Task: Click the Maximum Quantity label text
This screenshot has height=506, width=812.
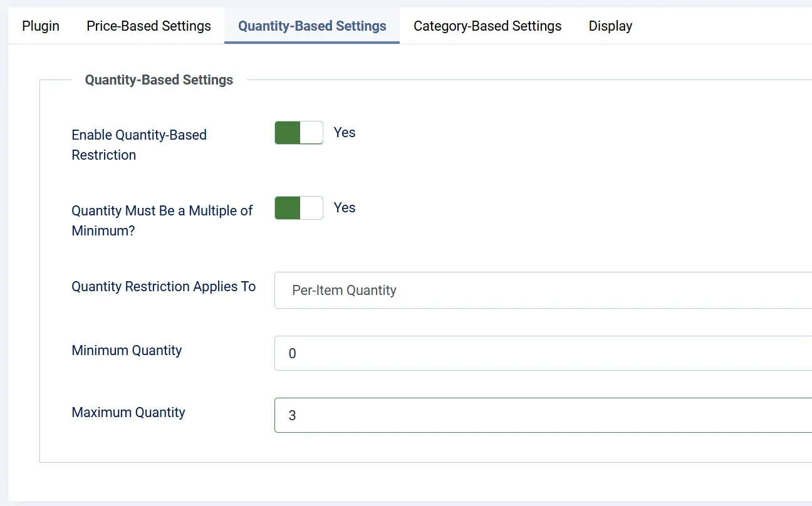Action: [128, 412]
